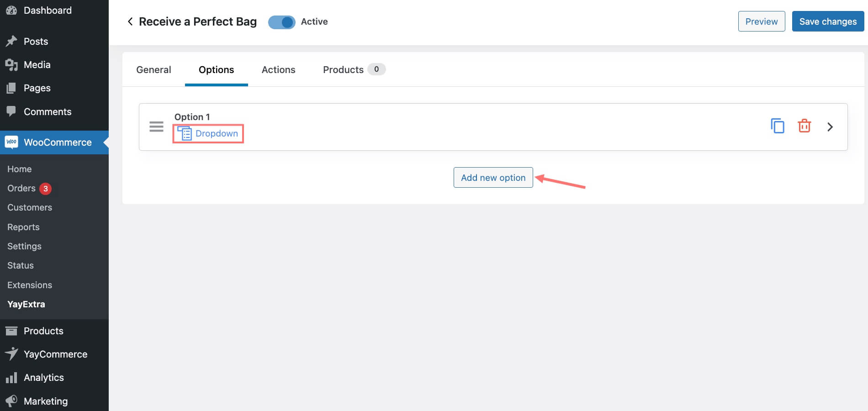Select the YayCommerce sidebar icon
Viewport: 868px width, 411px height.
pyautogui.click(x=11, y=354)
